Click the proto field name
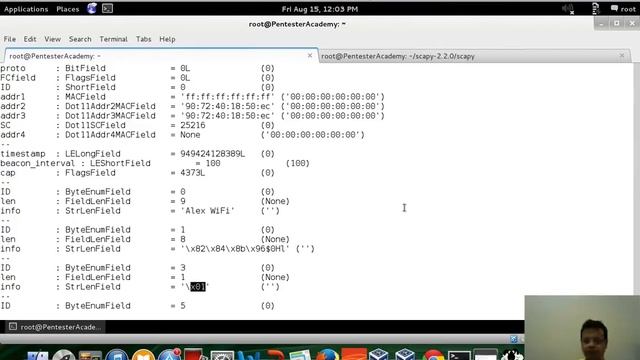 13,68
